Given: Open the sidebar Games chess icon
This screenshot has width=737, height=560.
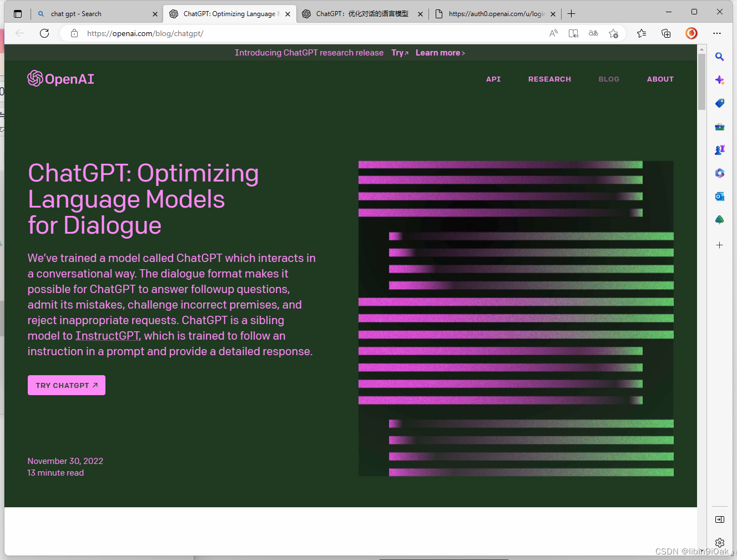Looking at the screenshot, I should click(x=720, y=150).
